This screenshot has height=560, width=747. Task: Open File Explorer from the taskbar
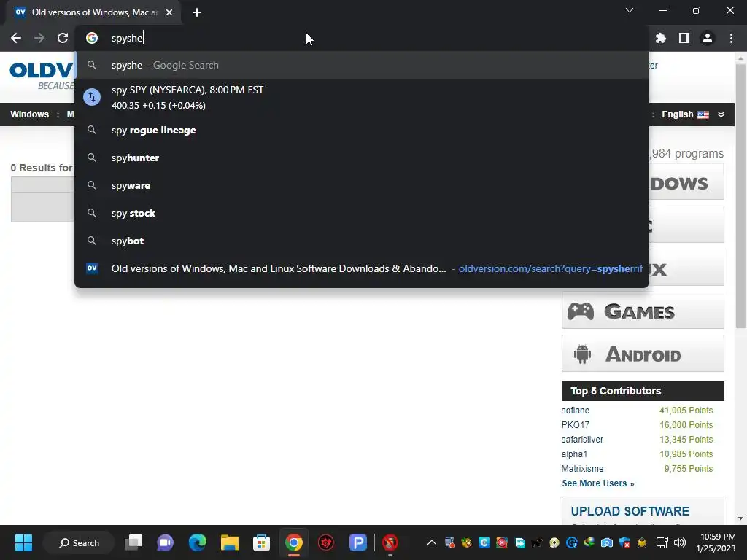229,542
